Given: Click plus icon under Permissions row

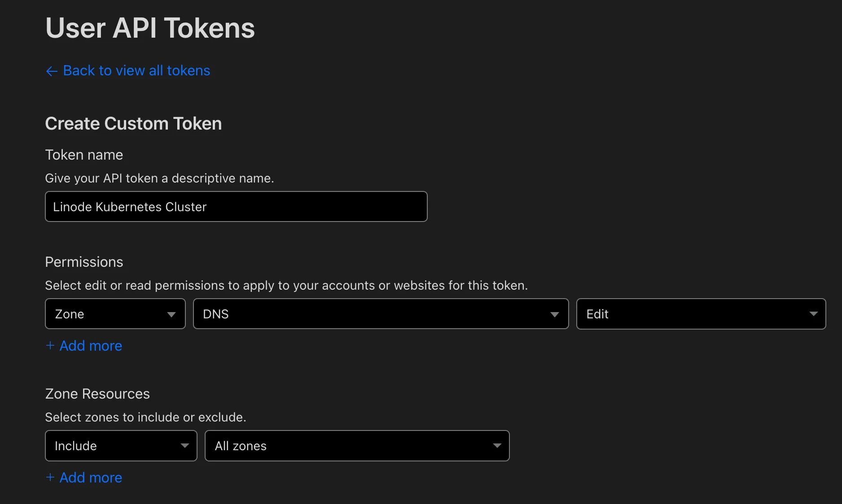Looking at the screenshot, I should pyautogui.click(x=50, y=345).
